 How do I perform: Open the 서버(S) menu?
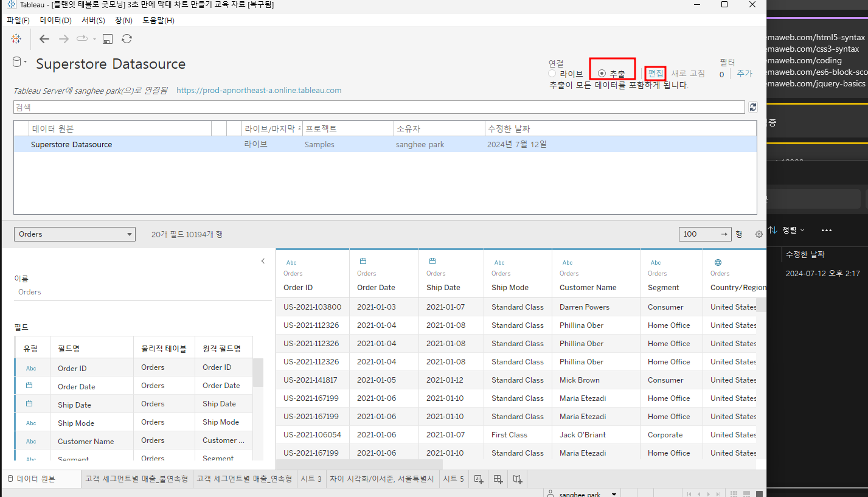pyautogui.click(x=93, y=20)
